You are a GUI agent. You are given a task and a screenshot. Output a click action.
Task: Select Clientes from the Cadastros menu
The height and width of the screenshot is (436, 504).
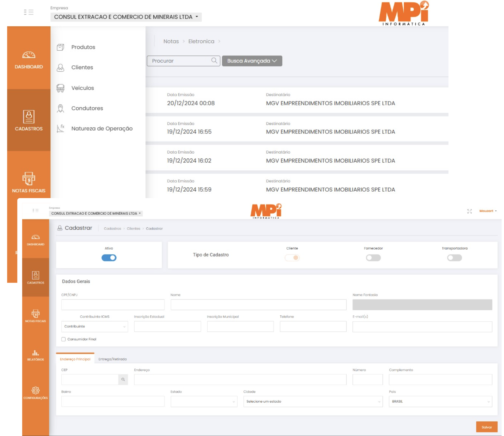click(82, 67)
